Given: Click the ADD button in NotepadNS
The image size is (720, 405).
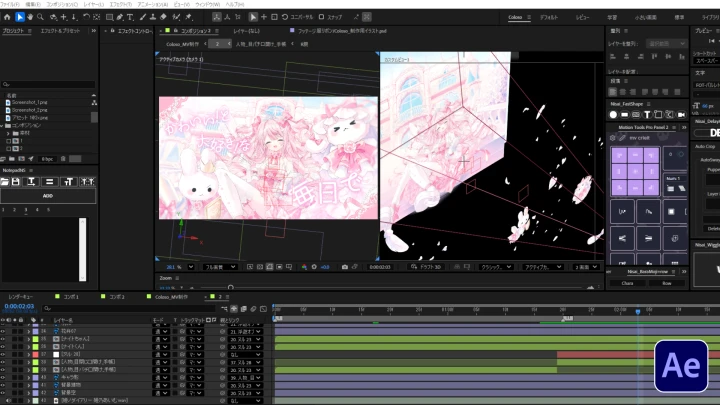Looking at the screenshot, I should click(48, 196).
